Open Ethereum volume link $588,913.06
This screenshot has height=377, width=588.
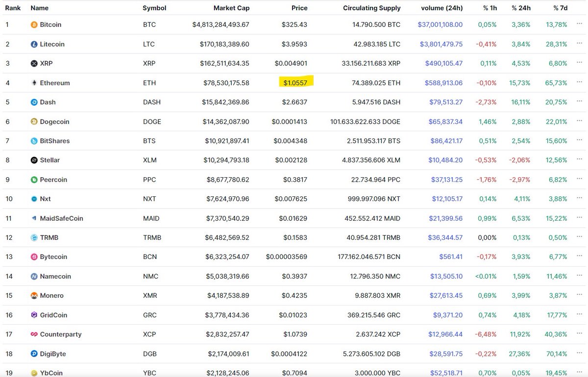pyautogui.click(x=444, y=83)
